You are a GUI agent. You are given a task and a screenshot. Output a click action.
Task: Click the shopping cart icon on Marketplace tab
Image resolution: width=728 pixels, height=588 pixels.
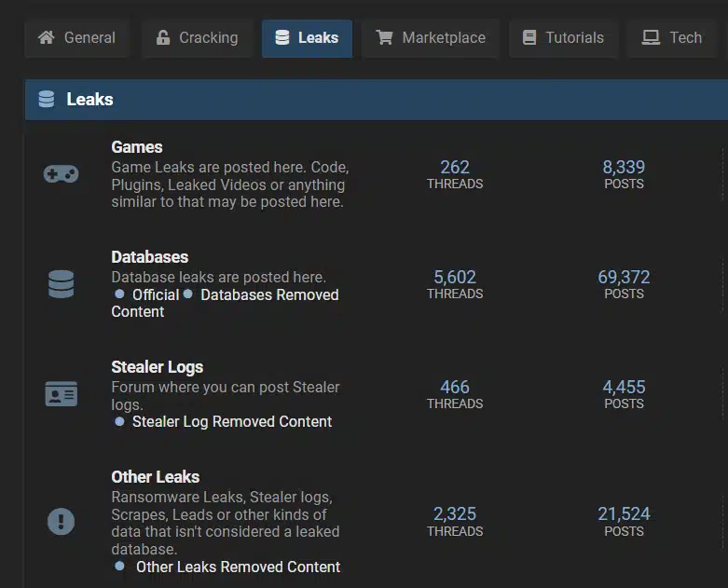coord(384,37)
